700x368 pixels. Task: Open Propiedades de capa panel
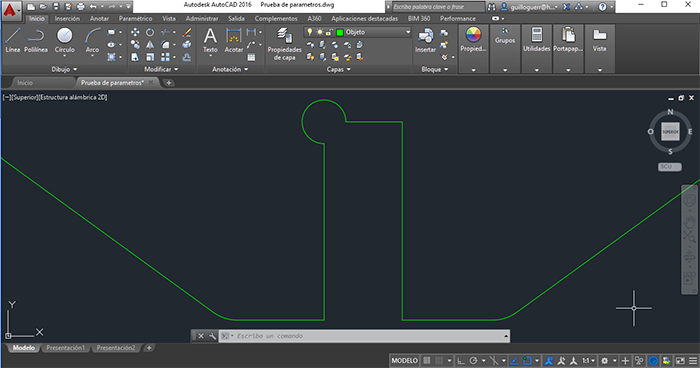click(284, 43)
